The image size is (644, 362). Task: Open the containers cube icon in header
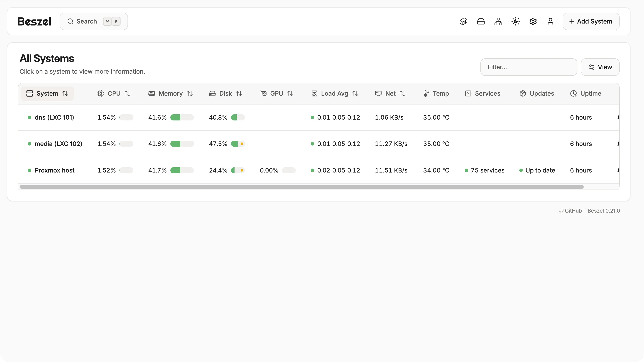[463, 21]
